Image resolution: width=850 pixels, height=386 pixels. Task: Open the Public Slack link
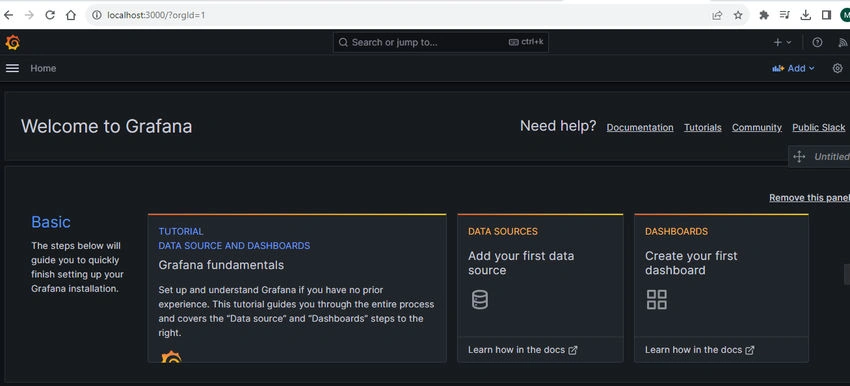819,127
